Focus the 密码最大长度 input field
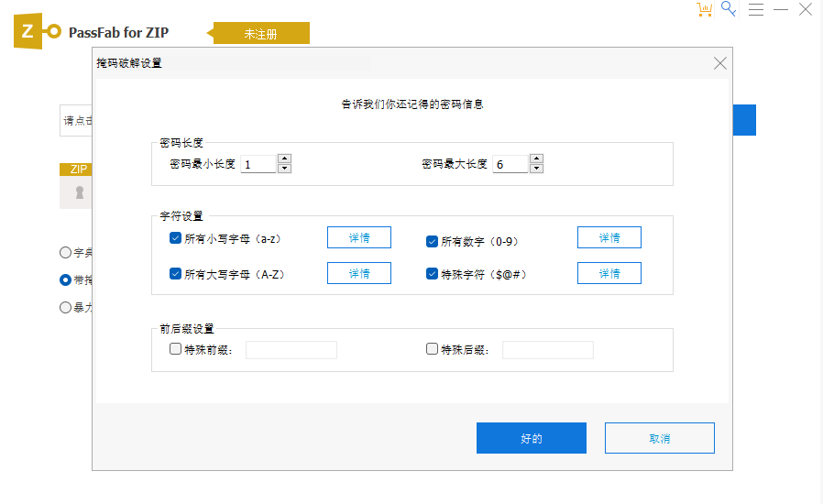This screenshot has height=504, width=823. (510, 164)
